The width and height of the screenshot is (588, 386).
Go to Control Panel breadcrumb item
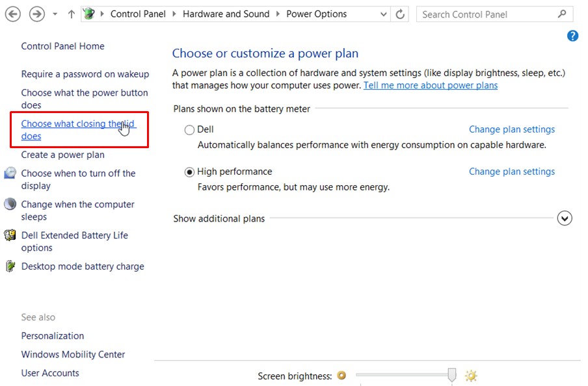(x=137, y=14)
